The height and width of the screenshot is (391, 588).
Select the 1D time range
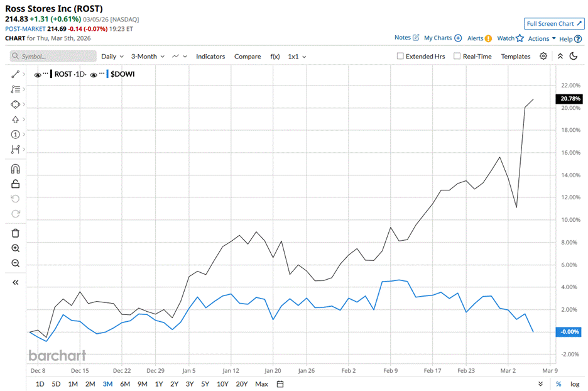(x=40, y=384)
